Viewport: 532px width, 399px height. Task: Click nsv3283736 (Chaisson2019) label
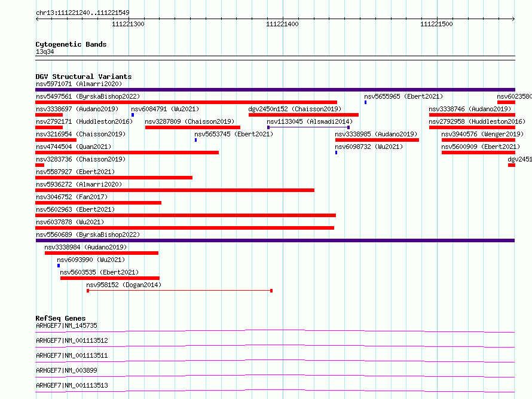[81, 159]
